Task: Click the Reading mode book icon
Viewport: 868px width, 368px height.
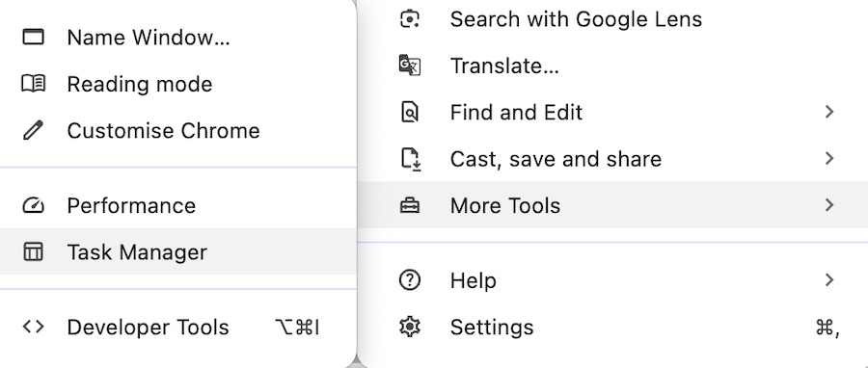Action: pos(33,84)
